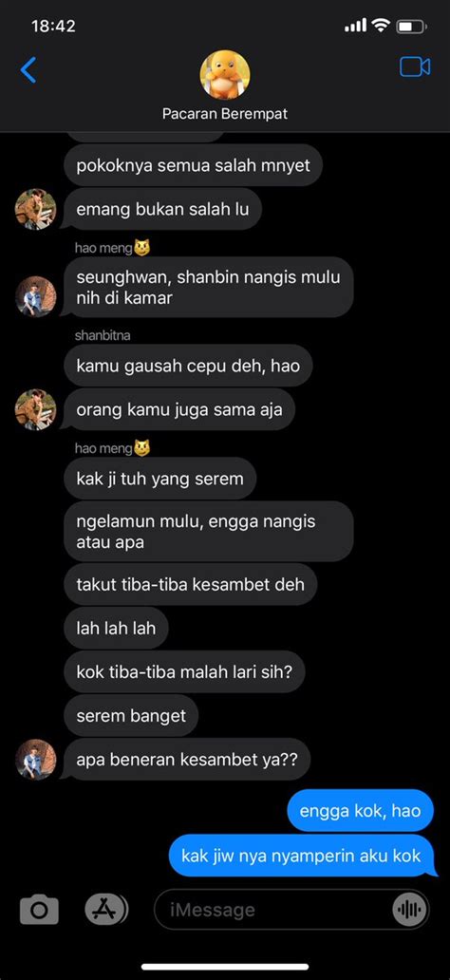Tap the 'lah lah lah' message bubble
The image size is (450, 980).
[116, 628]
